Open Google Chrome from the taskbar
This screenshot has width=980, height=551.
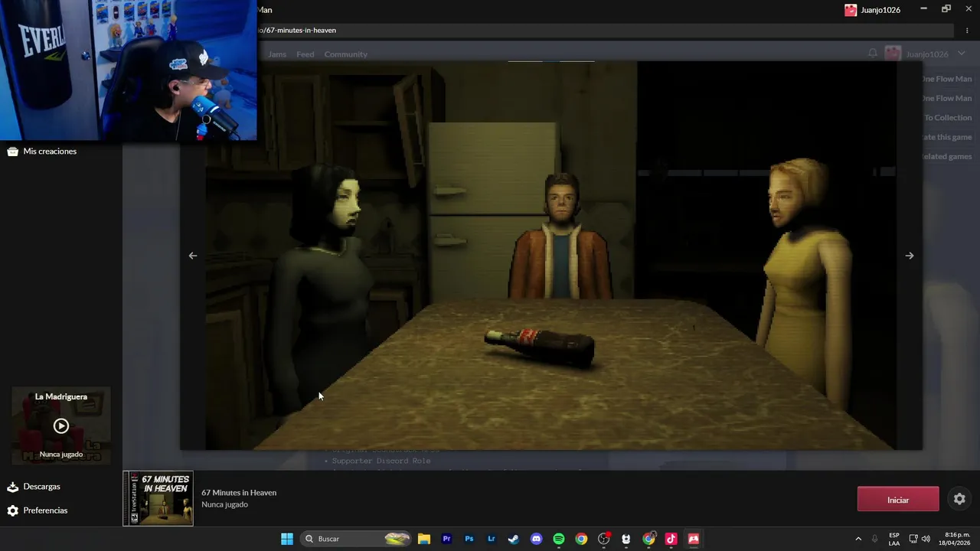[581, 539]
